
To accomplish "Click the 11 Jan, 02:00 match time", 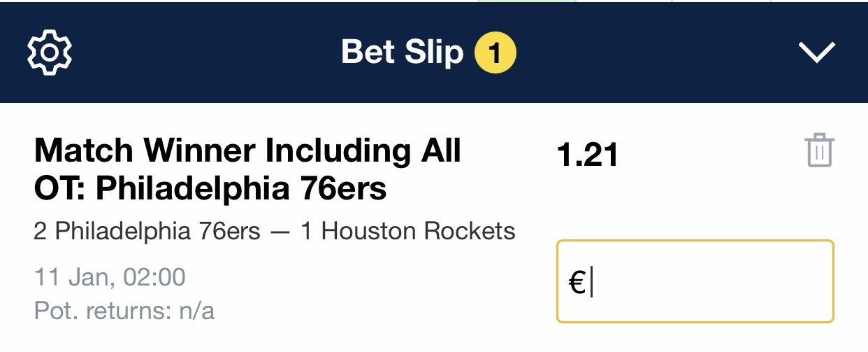I will click(110, 278).
